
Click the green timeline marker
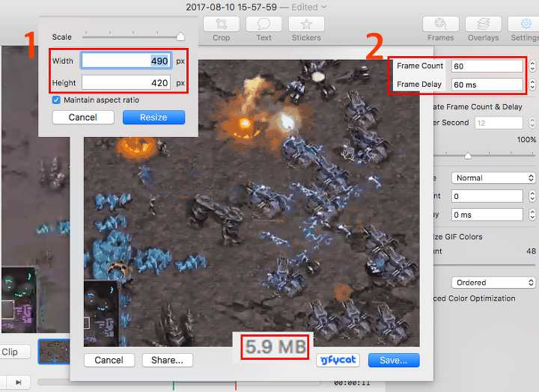174,386
